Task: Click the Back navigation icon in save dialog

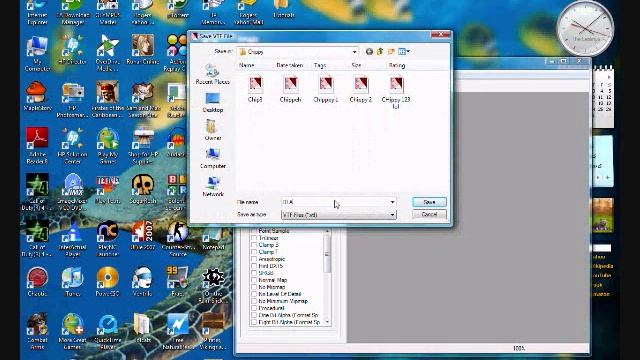Action: pyautogui.click(x=369, y=52)
